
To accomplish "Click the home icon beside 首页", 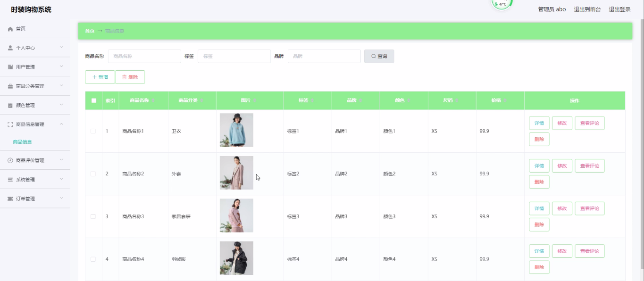I will 10,29.
